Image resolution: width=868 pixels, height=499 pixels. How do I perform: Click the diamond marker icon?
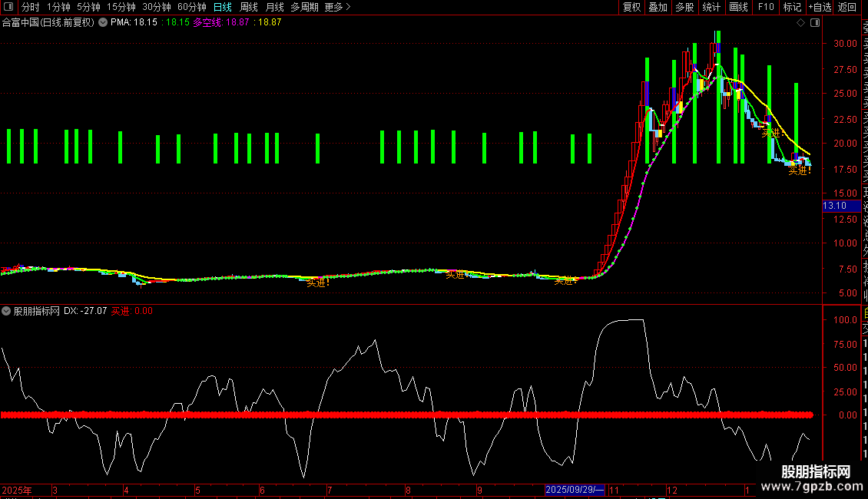click(800, 23)
